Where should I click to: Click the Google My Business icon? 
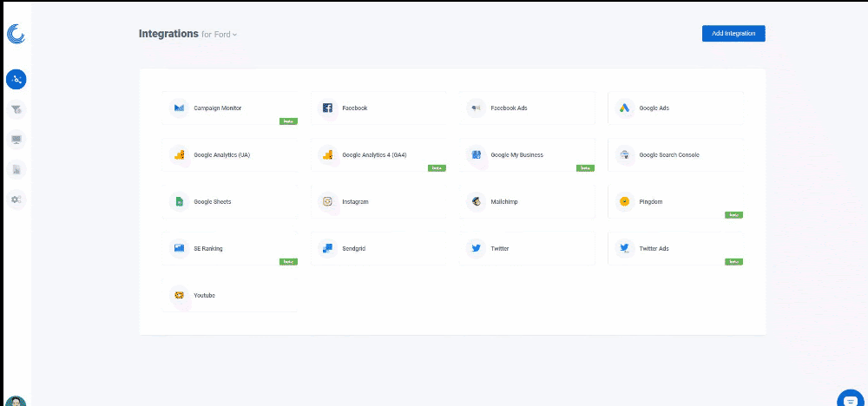point(476,155)
